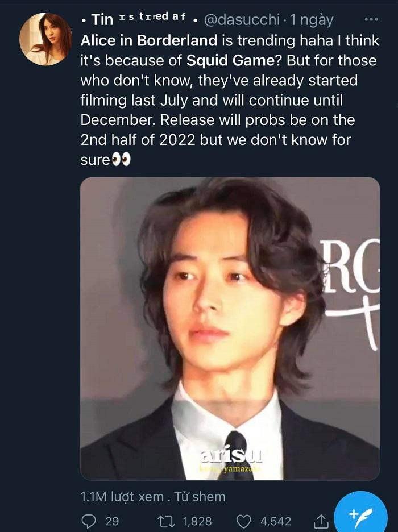
Task: Tap the bold Alice in Borderland text
Action: coord(149,40)
